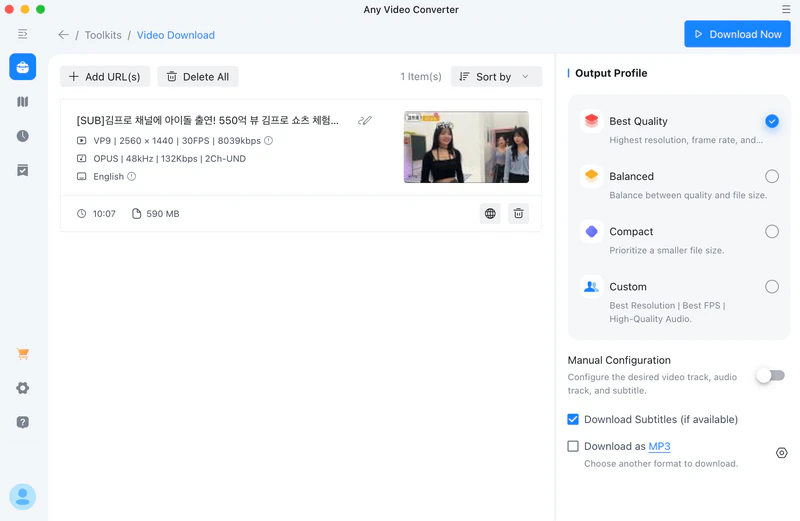Select the Compact output profile
Viewport: 800px width, 521px height.
[771, 231]
